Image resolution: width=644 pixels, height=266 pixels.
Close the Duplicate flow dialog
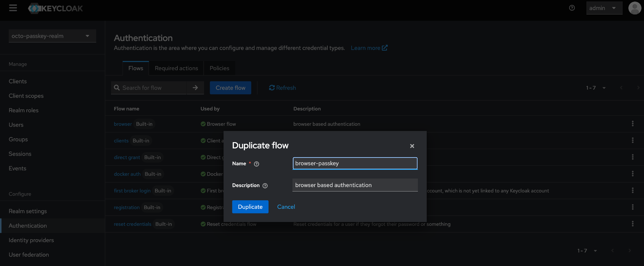pos(412,146)
